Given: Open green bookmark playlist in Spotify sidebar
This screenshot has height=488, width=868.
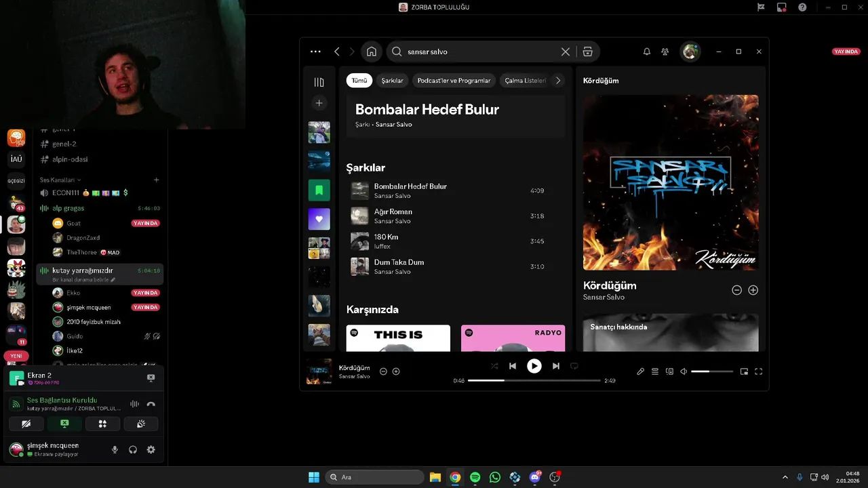Looking at the screenshot, I should click(319, 190).
